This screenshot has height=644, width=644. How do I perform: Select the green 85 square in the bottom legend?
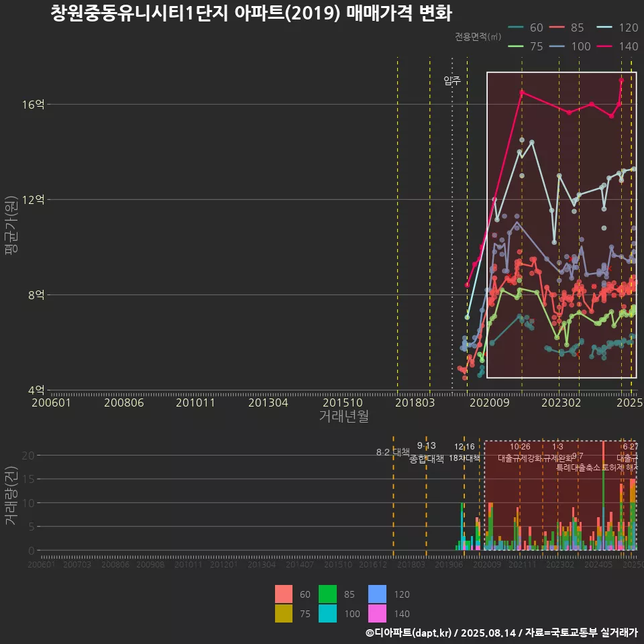(x=328, y=594)
